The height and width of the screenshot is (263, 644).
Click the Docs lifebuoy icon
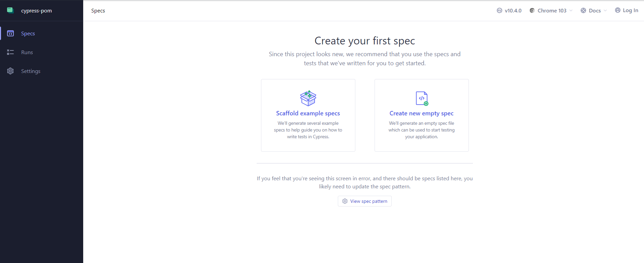[x=583, y=10]
